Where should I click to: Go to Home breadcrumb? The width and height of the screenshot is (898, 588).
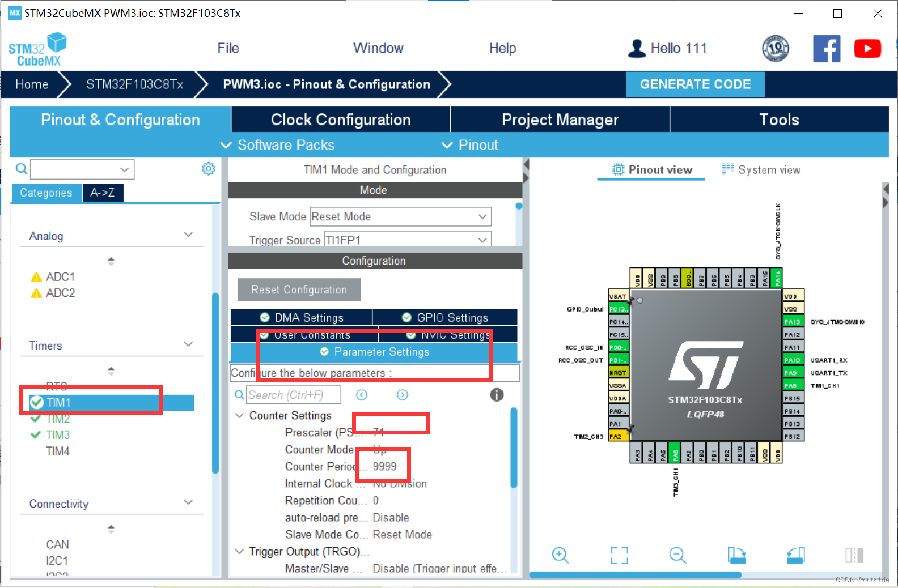(32, 84)
